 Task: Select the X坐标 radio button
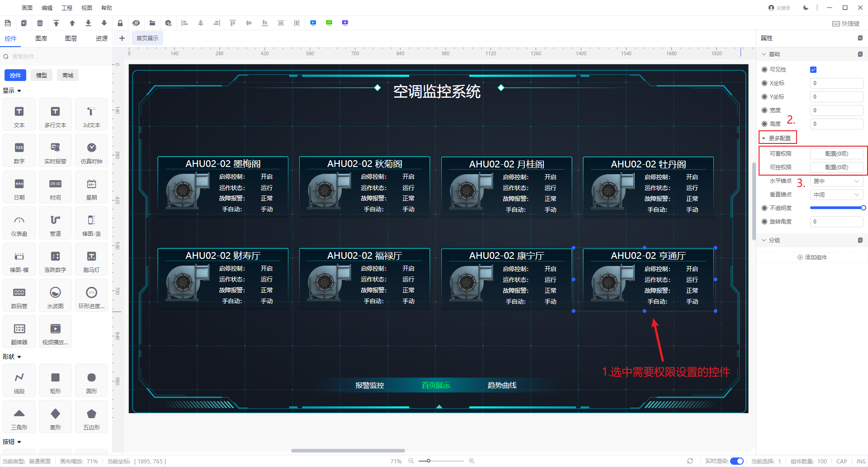(x=764, y=83)
